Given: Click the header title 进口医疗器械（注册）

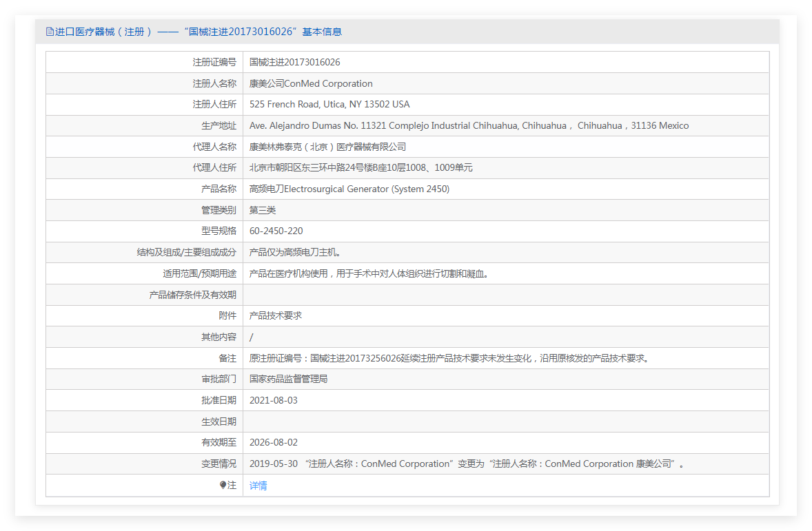Looking at the screenshot, I should [103, 32].
